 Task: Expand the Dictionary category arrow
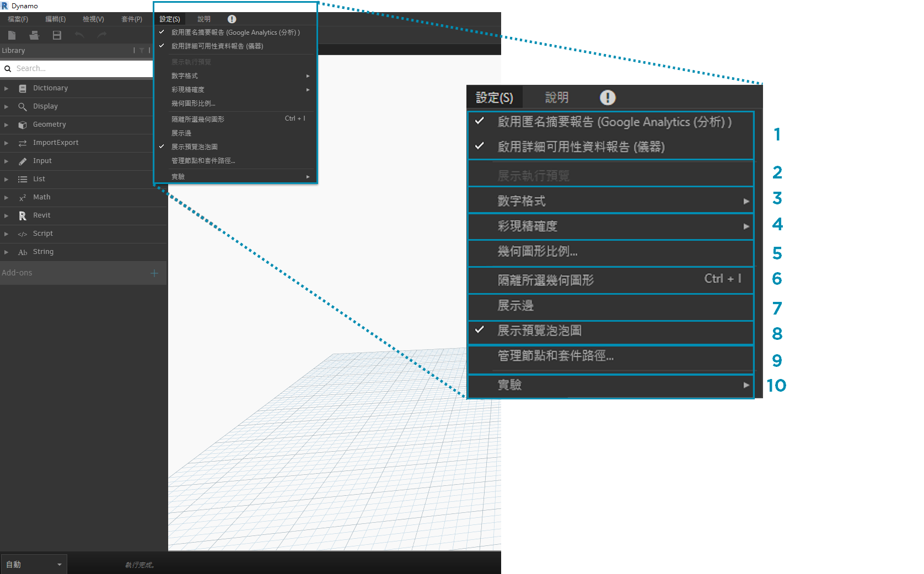pyautogui.click(x=6, y=88)
